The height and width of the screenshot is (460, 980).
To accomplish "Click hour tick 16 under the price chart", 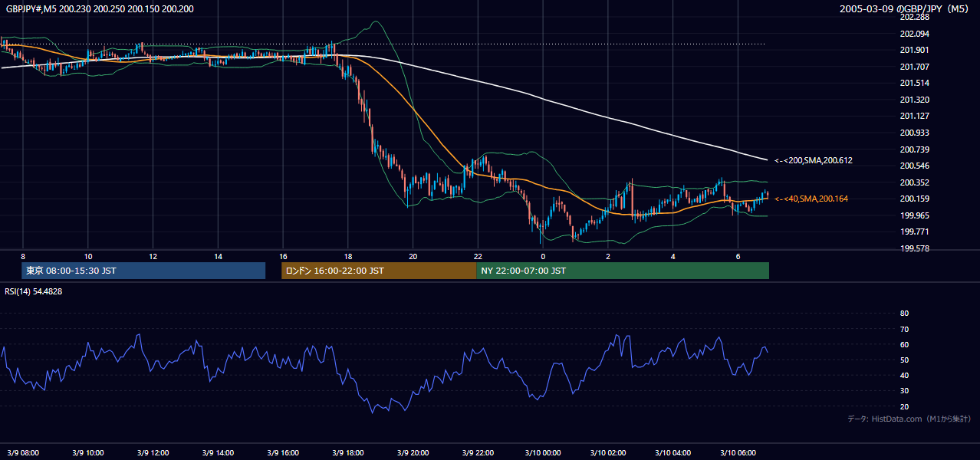I will (283, 256).
